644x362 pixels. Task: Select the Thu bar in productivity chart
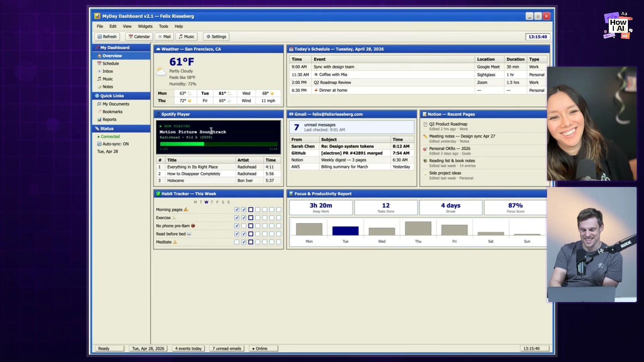pos(418,228)
